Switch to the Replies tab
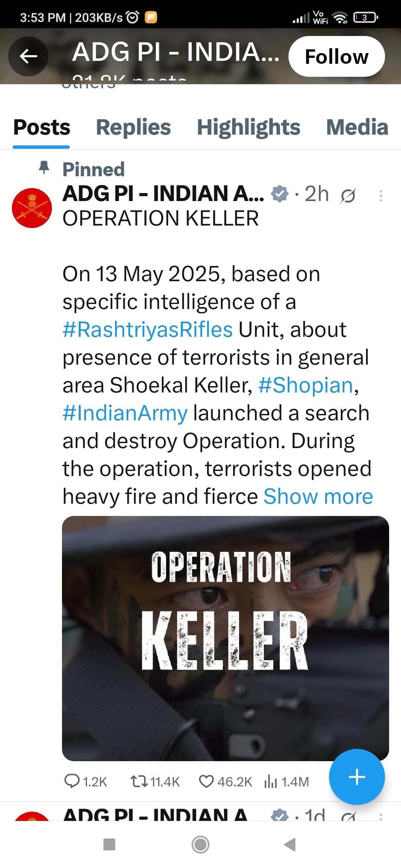Viewport: 401px width, 868px height. [x=133, y=127]
